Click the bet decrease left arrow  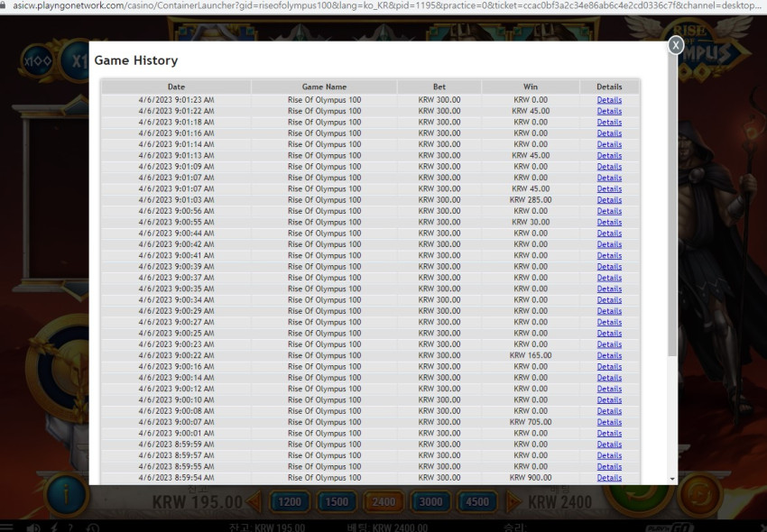click(x=254, y=501)
